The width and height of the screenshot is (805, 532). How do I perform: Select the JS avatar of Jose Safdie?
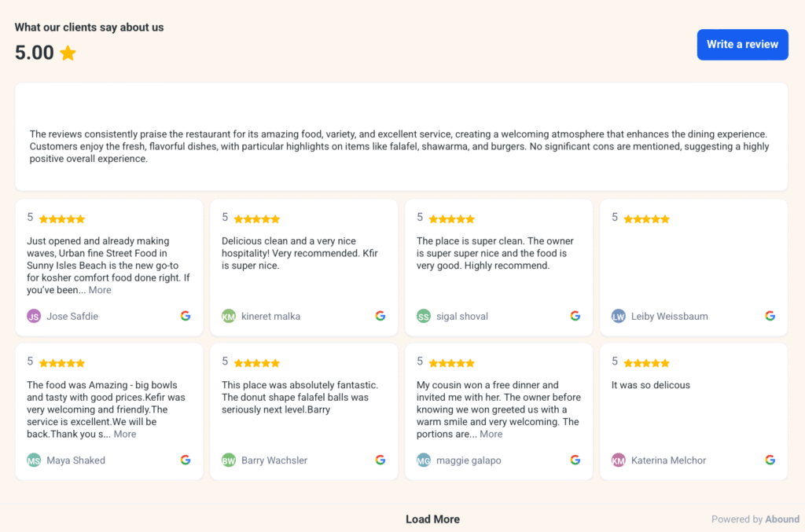coord(34,316)
